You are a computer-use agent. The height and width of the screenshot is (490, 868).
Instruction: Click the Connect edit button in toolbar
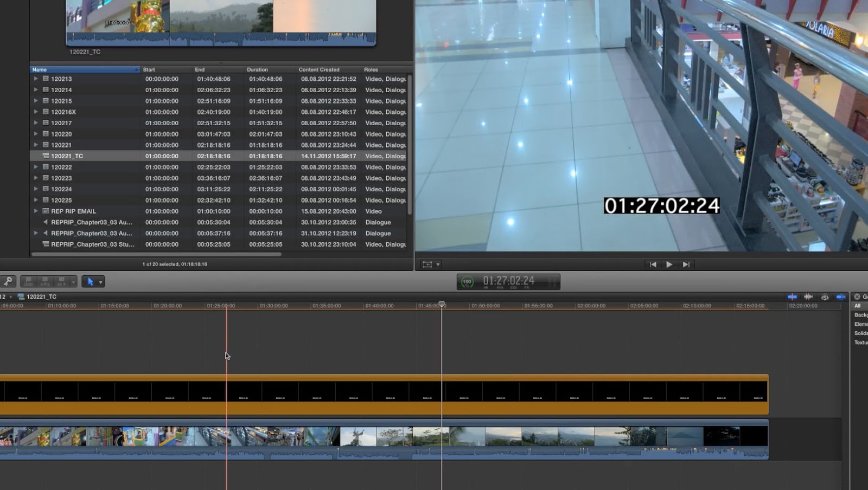[x=29, y=281]
